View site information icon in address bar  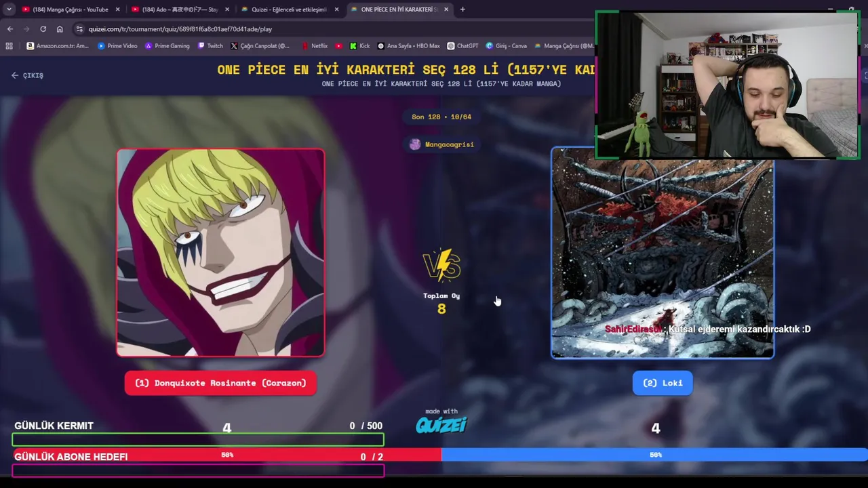tap(79, 29)
